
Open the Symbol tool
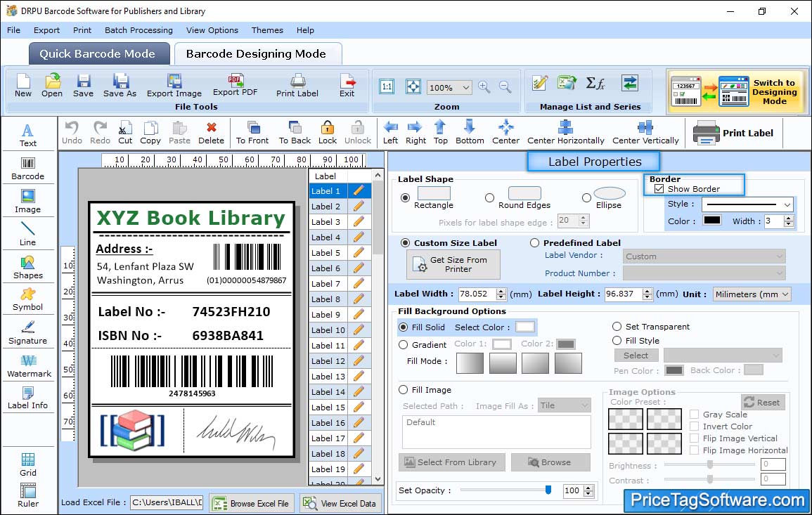[x=27, y=299]
